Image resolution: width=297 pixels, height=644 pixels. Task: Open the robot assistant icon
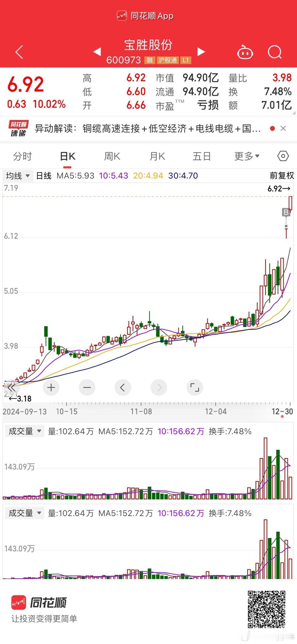coord(245,52)
